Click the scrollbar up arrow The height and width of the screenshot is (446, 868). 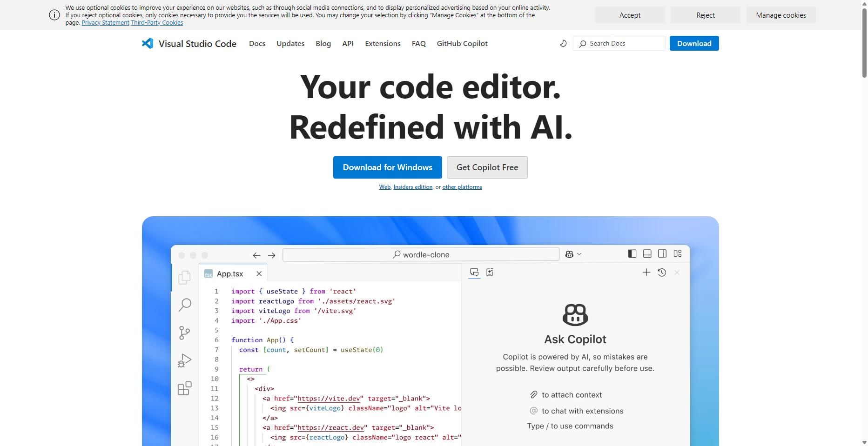[864, 3]
